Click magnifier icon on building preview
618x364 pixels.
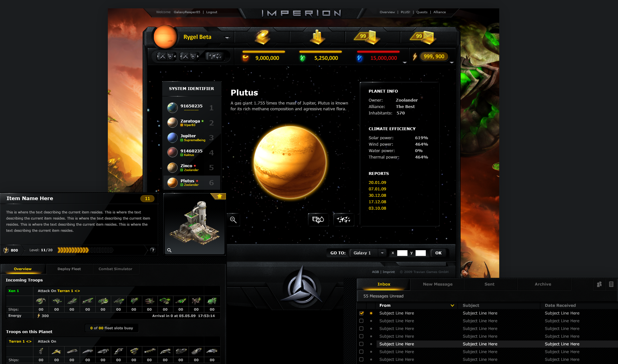pos(169,250)
